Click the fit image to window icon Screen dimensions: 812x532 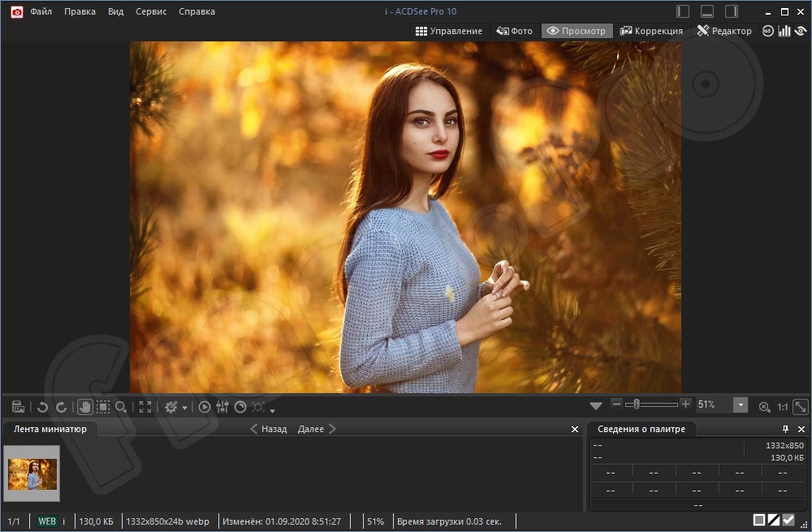pos(801,407)
